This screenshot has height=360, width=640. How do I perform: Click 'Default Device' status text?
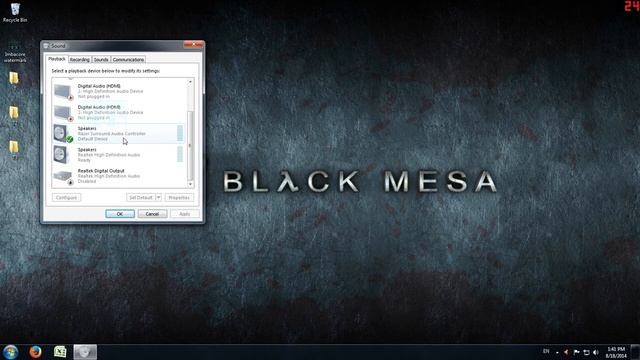pos(93,139)
